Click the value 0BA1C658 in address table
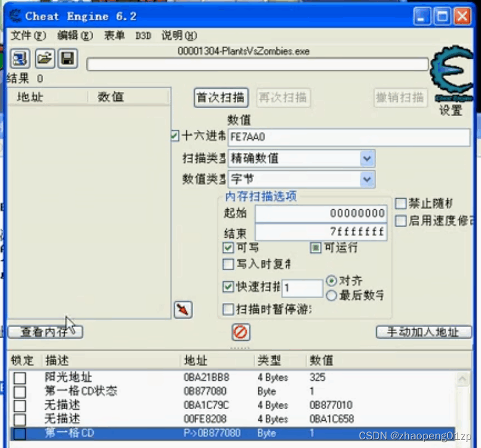 coord(332,419)
